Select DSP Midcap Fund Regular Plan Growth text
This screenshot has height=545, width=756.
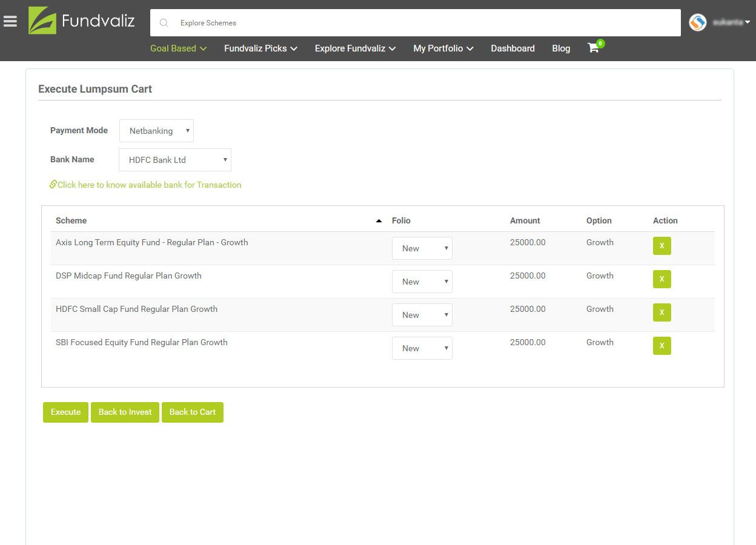pos(128,276)
